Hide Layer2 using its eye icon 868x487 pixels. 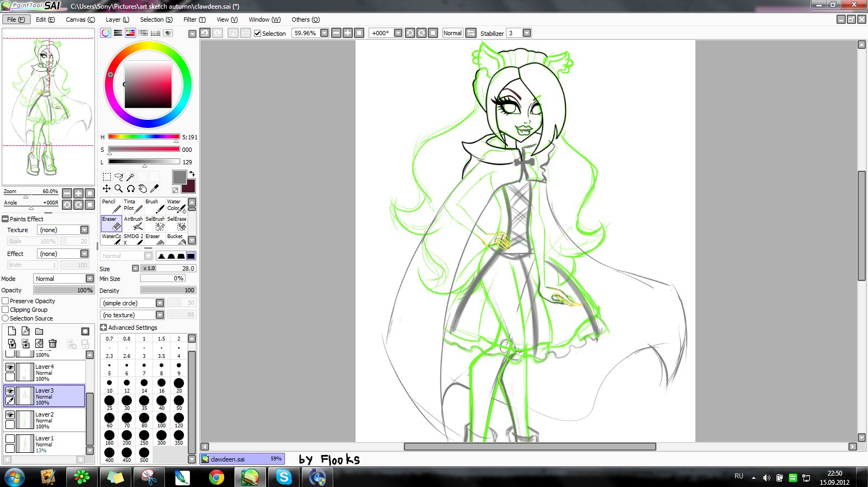[x=10, y=415]
